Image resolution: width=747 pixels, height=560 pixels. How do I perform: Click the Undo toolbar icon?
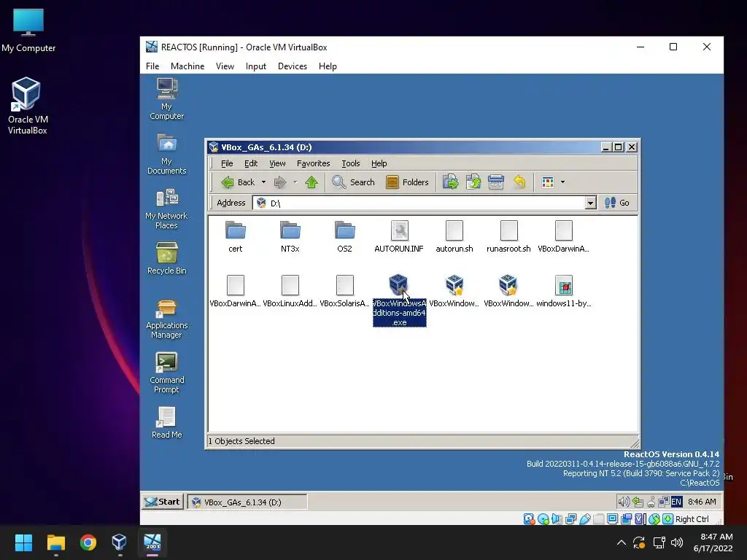(519, 182)
